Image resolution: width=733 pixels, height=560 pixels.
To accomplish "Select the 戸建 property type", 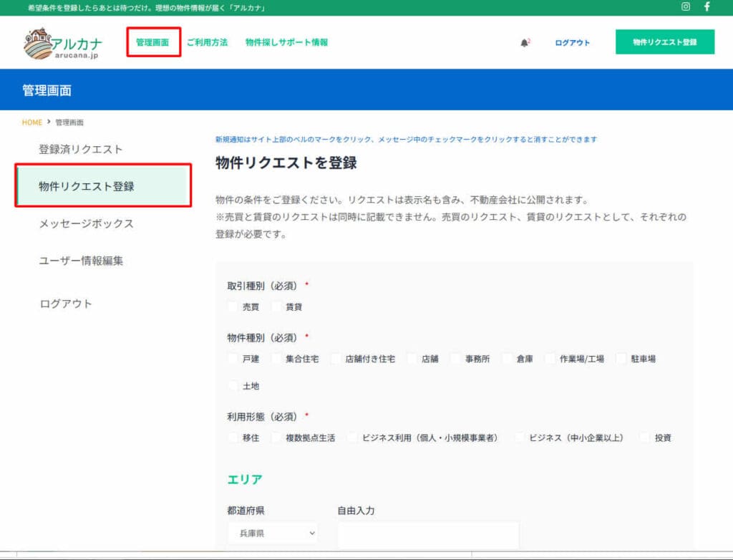I will point(232,358).
